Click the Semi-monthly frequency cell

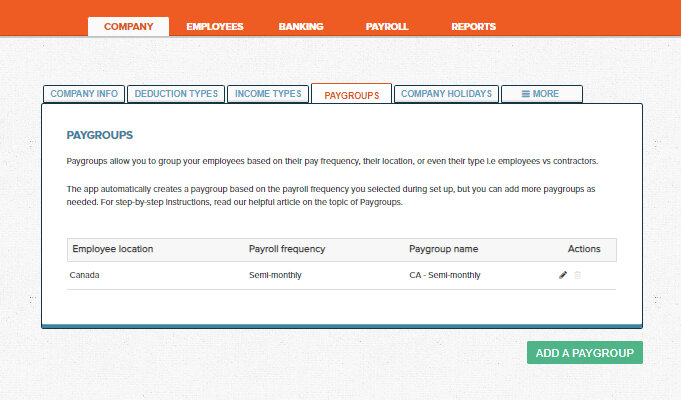pos(277,275)
